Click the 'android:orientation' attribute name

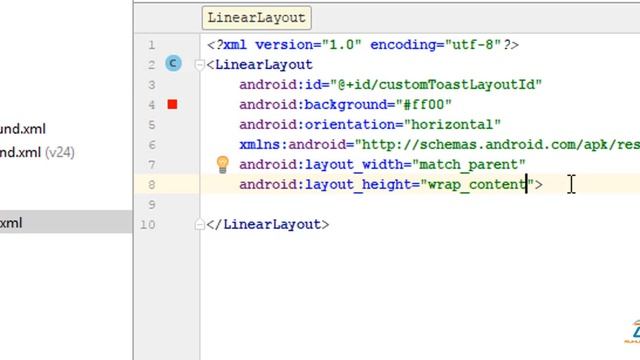pos(318,124)
